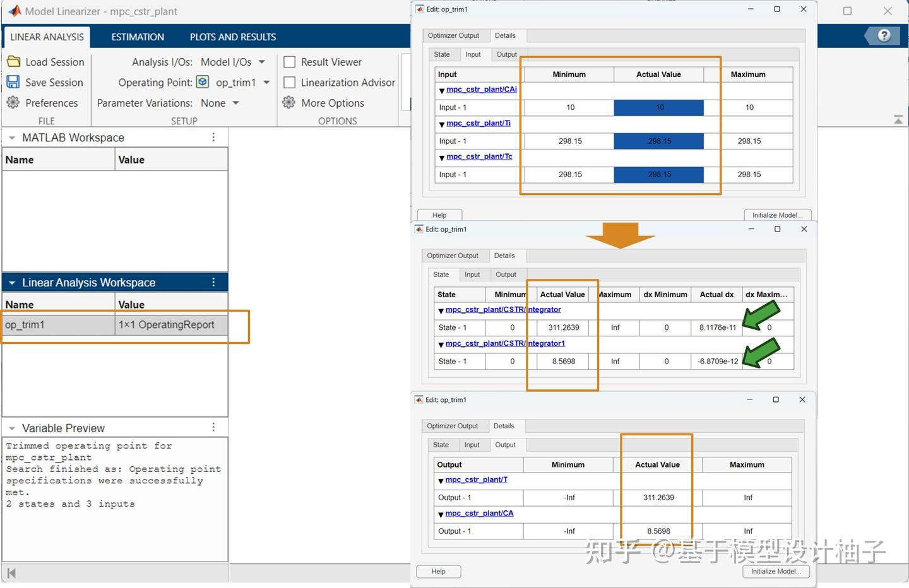The image size is (909, 588).
Task: Open the Load Session icon
Action: [15, 62]
